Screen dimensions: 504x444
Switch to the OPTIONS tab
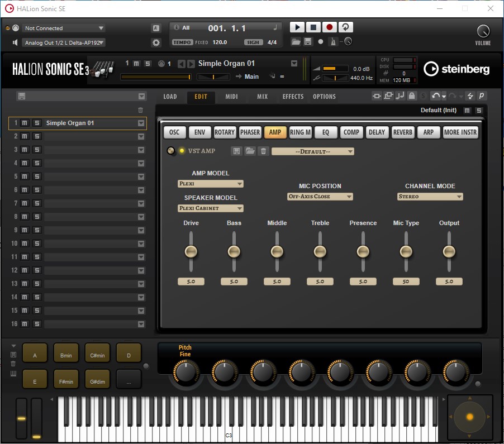324,97
